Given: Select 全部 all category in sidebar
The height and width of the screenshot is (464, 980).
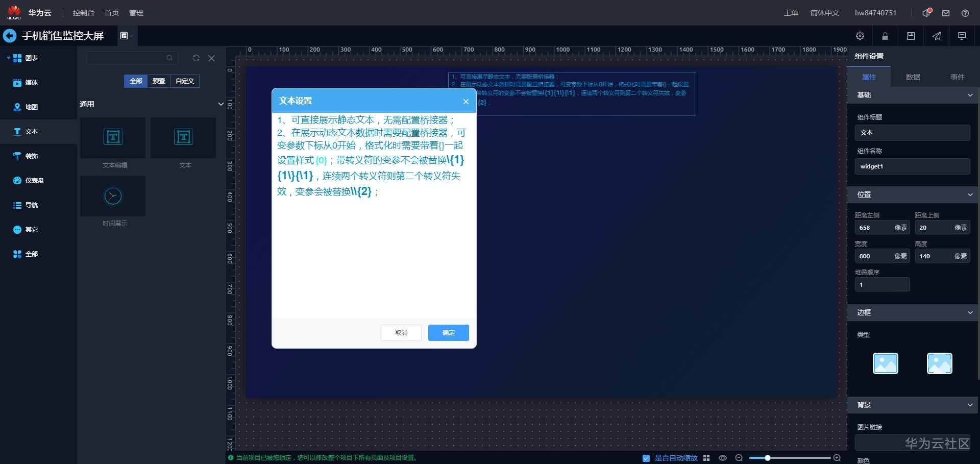Looking at the screenshot, I should point(38,254).
